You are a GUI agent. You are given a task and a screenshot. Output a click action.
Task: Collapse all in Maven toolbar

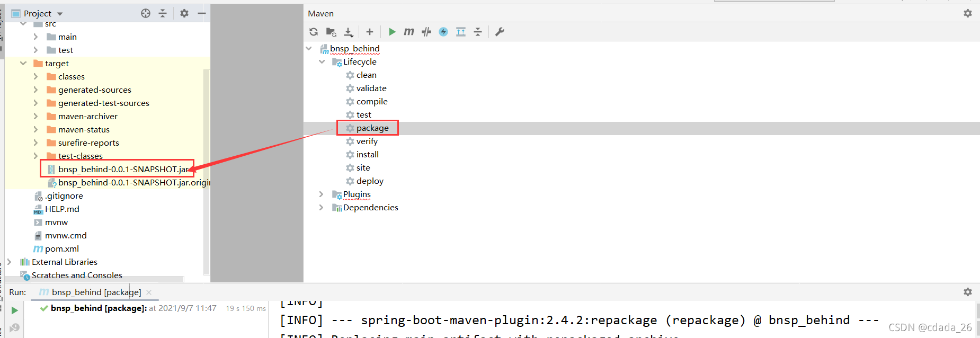click(x=478, y=32)
